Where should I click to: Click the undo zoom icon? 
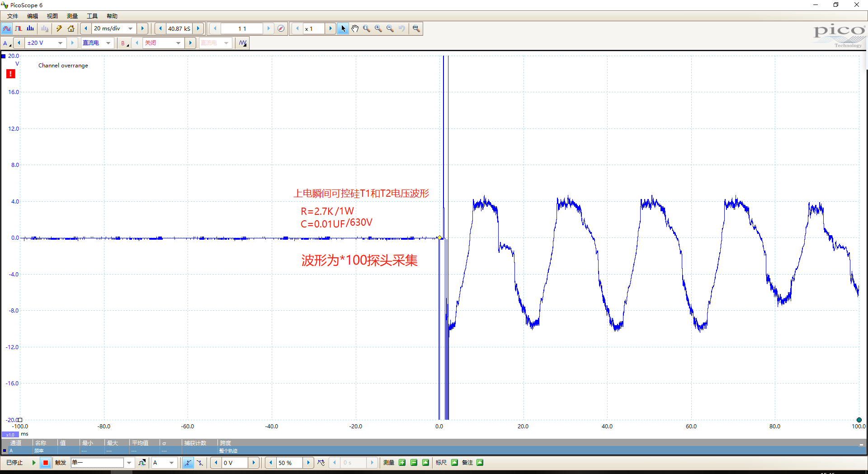pyautogui.click(x=402, y=28)
